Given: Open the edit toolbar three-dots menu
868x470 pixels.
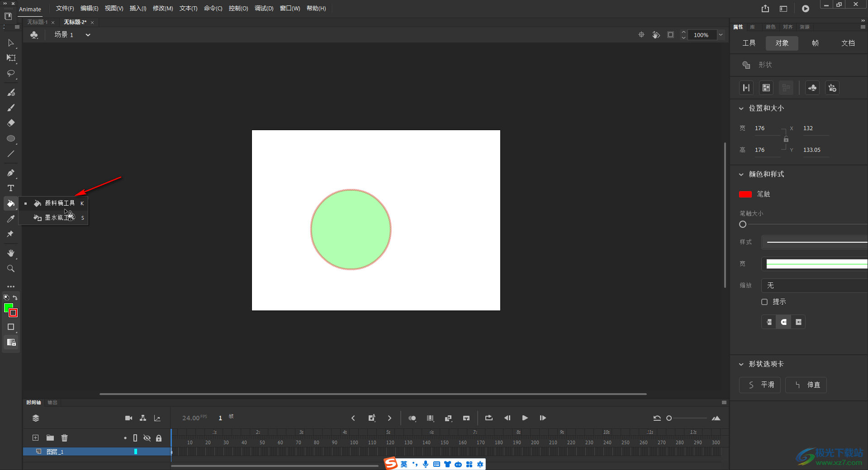Looking at the screenshot, I should coord(11,287).
